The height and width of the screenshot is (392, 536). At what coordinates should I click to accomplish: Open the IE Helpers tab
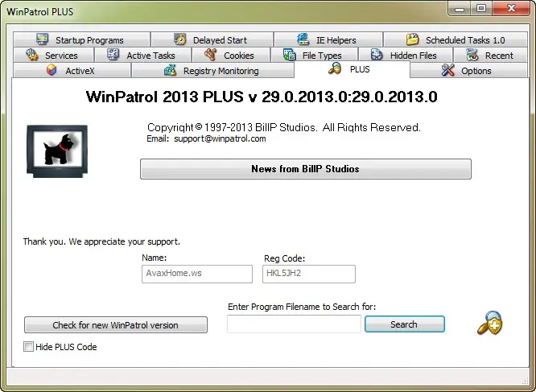pos(328,39)
